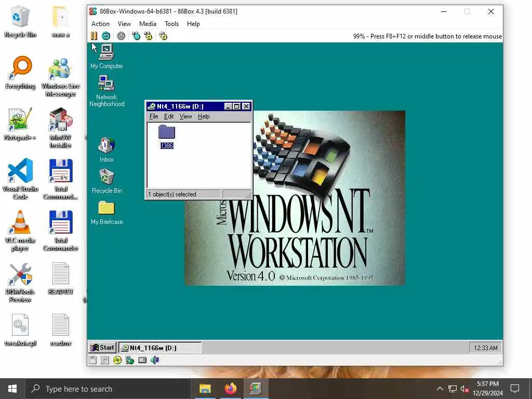Select Everything search desktop icon
The height and width of the screenshot is (399, 532).
20,73
